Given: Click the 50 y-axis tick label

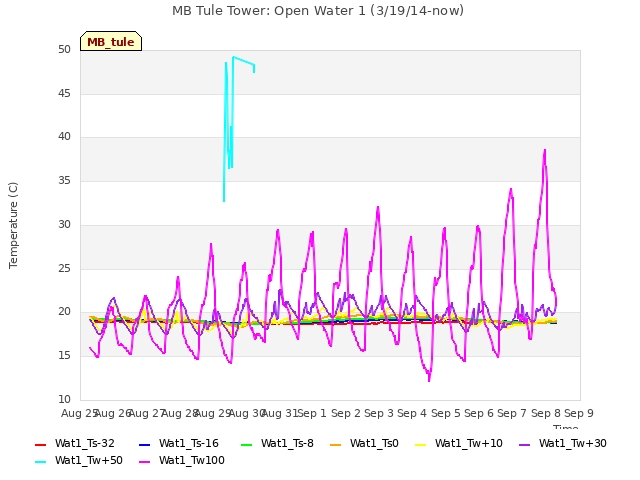Looking at the screenshot, I should point(64,50).
